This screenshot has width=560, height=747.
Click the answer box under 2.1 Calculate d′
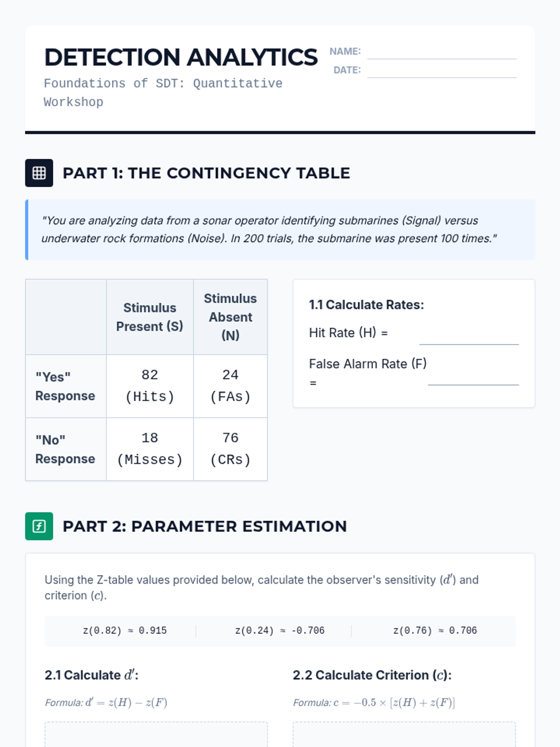tap(156, 735)
